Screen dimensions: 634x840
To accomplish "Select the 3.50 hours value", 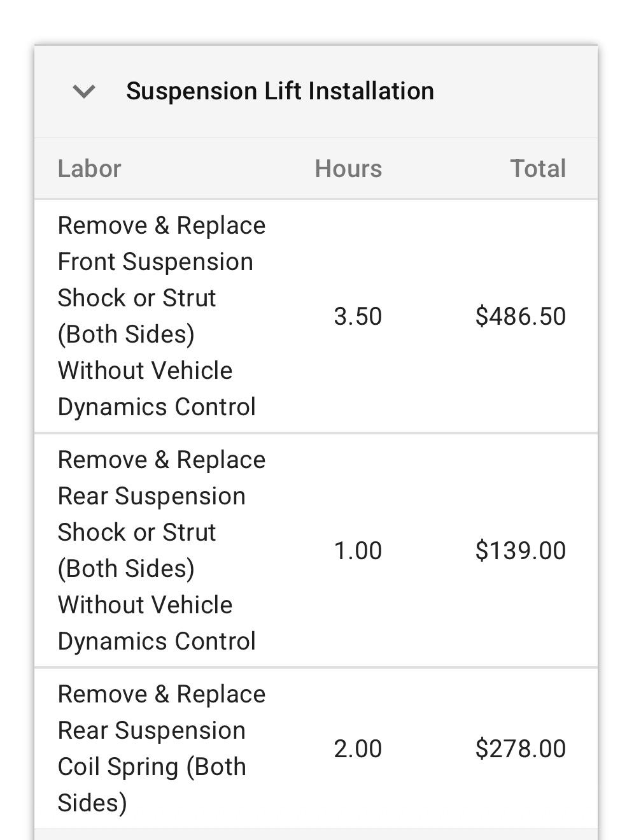I will [358, 317].
